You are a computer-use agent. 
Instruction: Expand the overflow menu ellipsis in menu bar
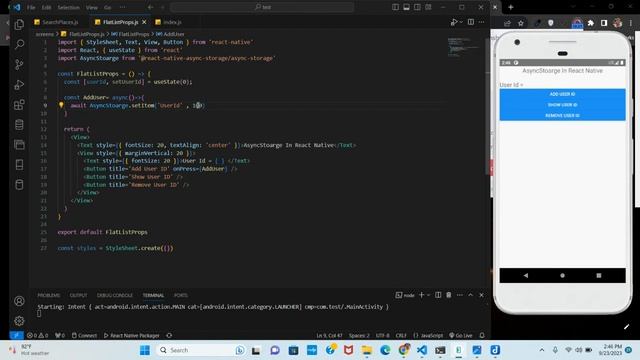(x=122, y=7)
